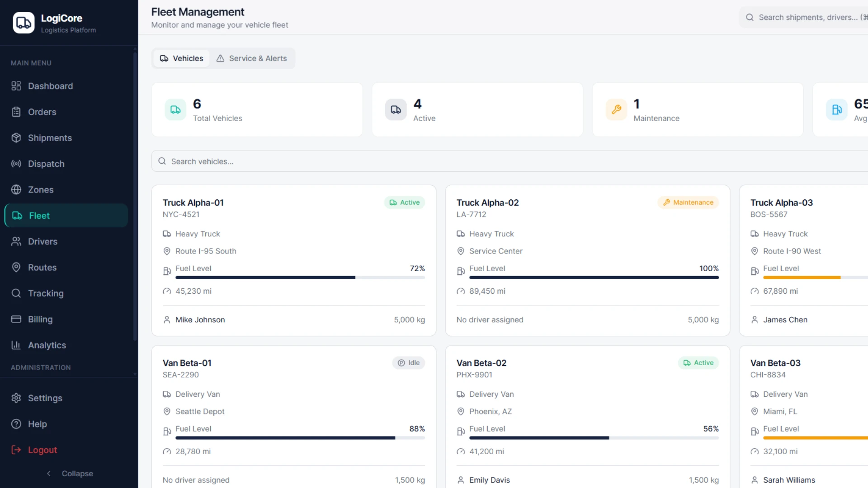The image size is (868, 488).
Task: Open the Zones section
Action: tap(66, 190)
